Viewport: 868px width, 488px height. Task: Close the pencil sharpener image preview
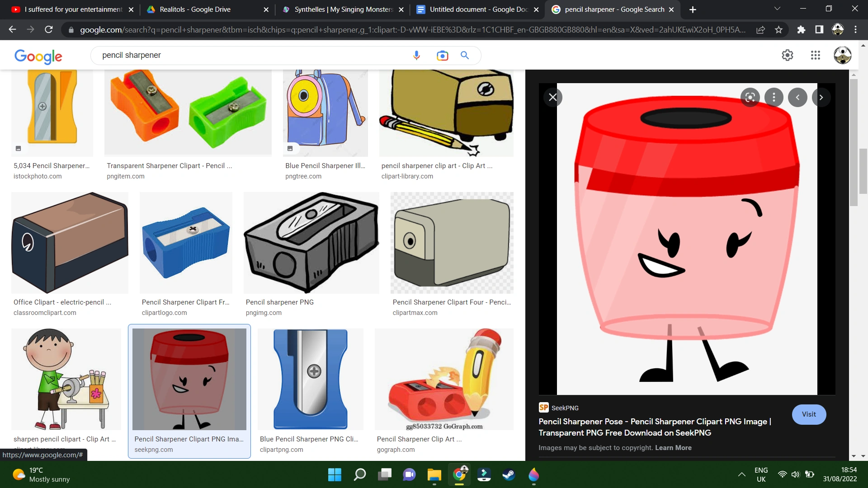tap(553, 97)
